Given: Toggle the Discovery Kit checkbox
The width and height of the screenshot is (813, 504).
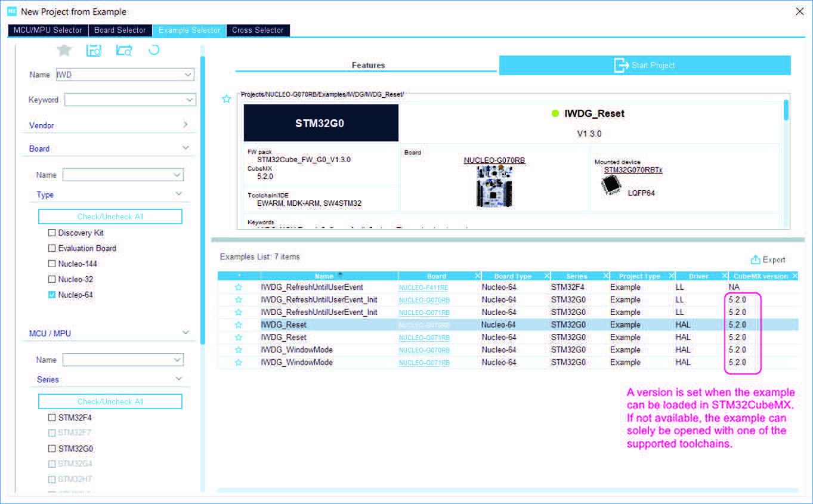Looking at the screenshot, I should pyautogui.click(x=52, y=233).
